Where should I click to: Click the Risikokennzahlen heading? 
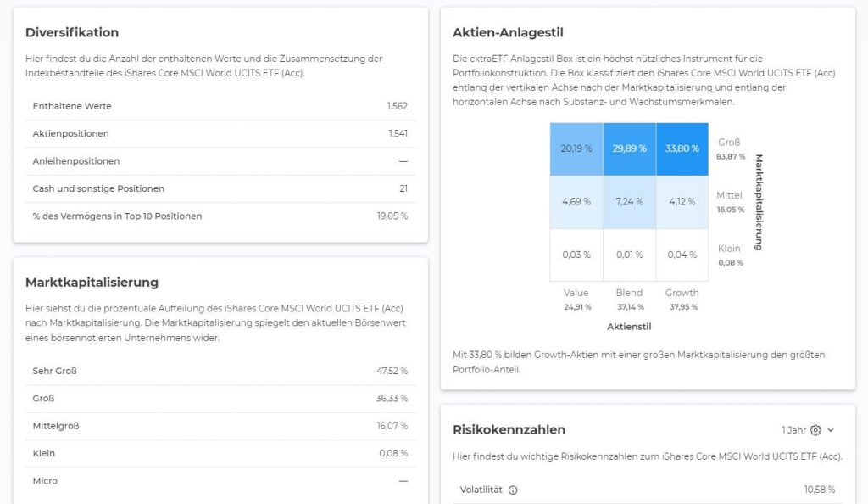click(509, 430)
